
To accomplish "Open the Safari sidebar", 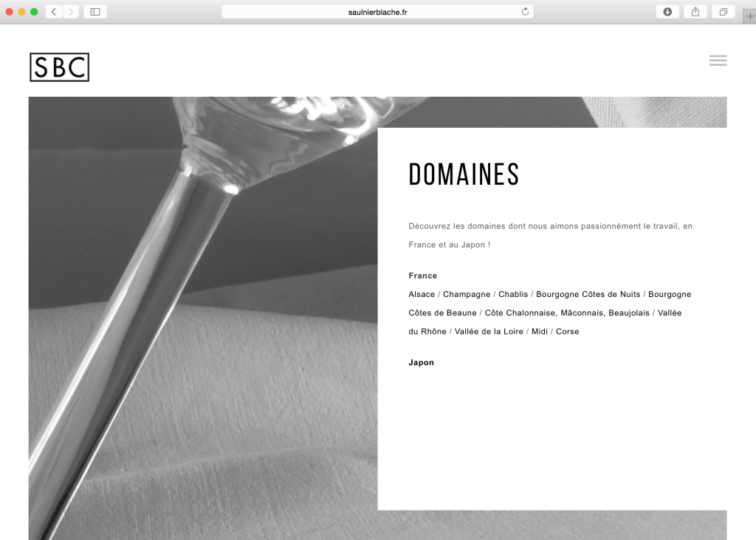I will click(95, 12).
